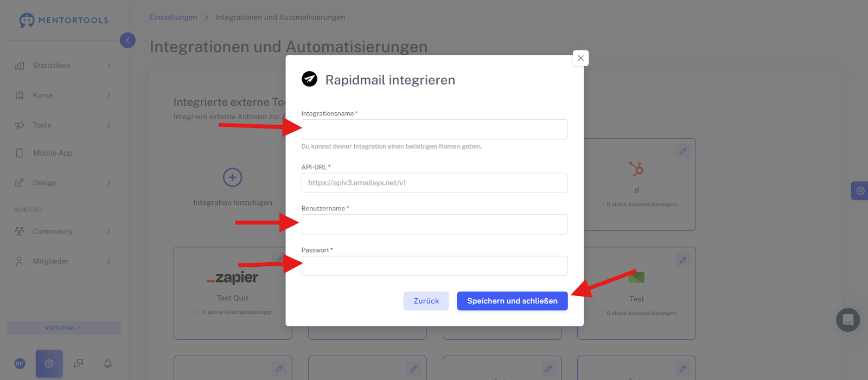This screenshot has width=868, height=380.
Task: Expand the Tools chevron
Action: click(x=108, y=125)
